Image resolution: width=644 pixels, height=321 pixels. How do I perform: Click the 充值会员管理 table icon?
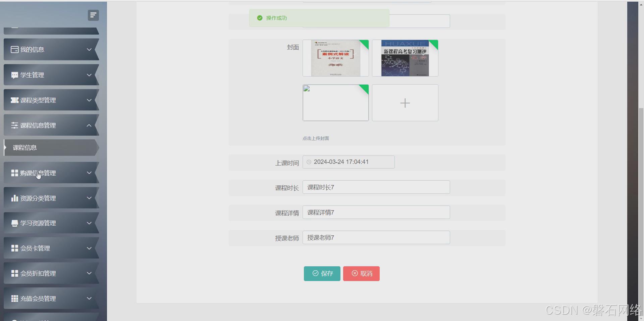click(x=14, y=299)
